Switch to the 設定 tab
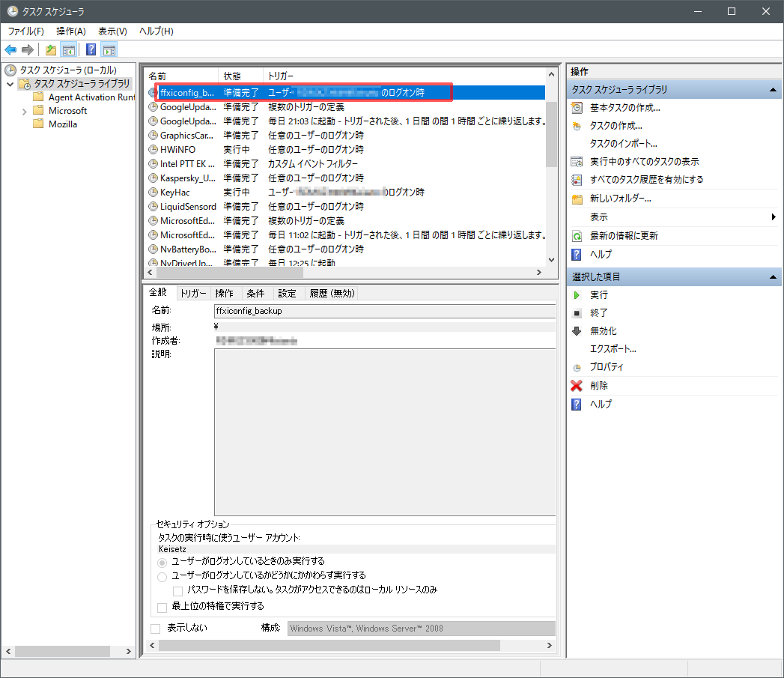Image resolution: width=784 pixels, height=678 pixels. click(287, 293)
